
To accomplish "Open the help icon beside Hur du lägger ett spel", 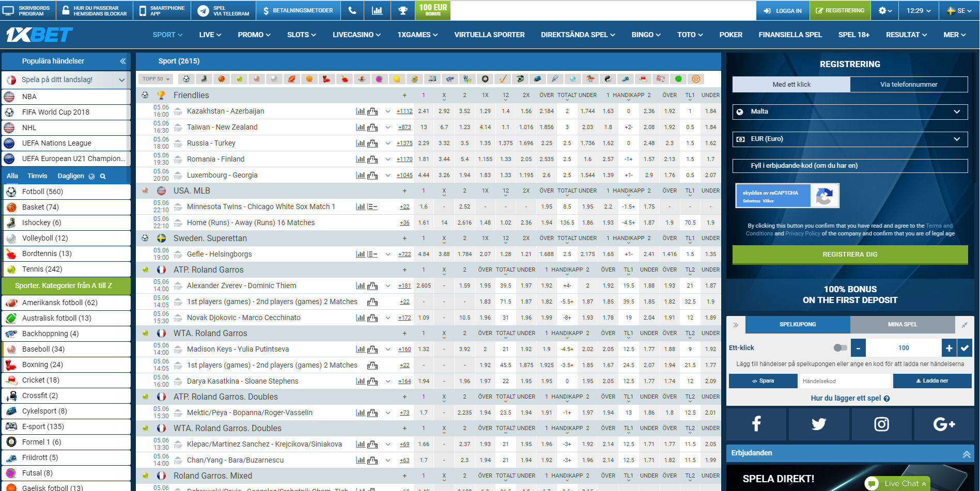I will click(x=887, y=399).
